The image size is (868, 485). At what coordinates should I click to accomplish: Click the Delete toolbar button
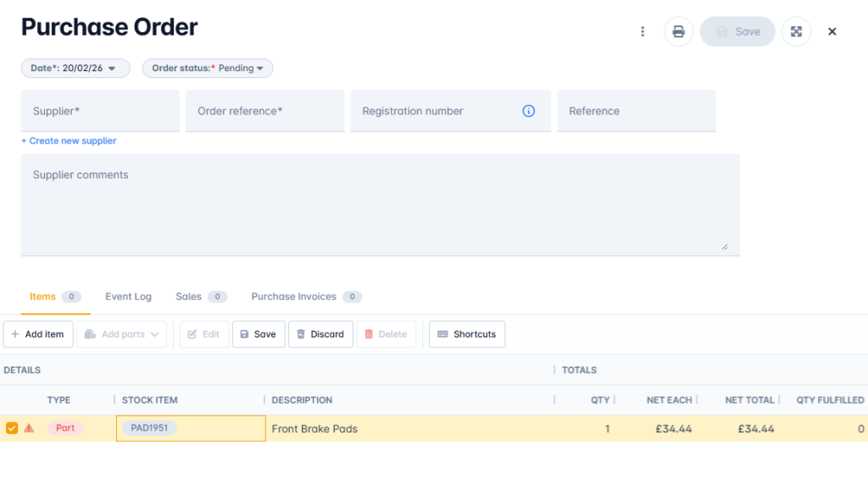click(x=386, y=334)
